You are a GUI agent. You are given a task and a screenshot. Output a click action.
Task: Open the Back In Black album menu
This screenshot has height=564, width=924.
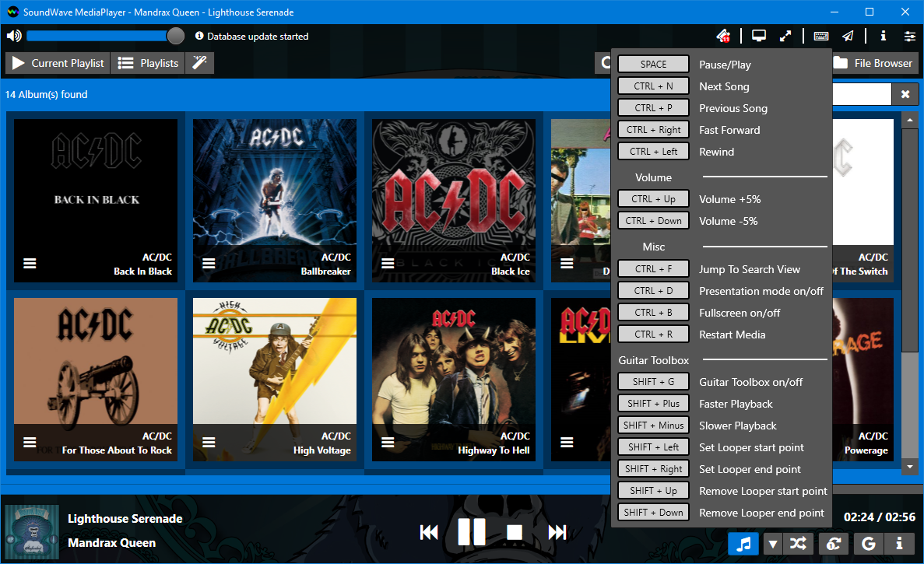30,263
